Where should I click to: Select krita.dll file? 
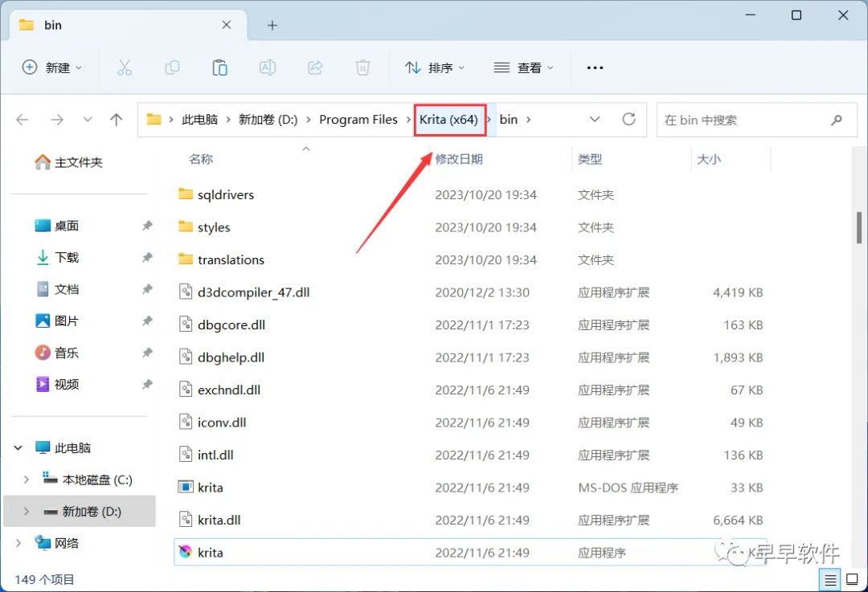[x=470, y=520]
